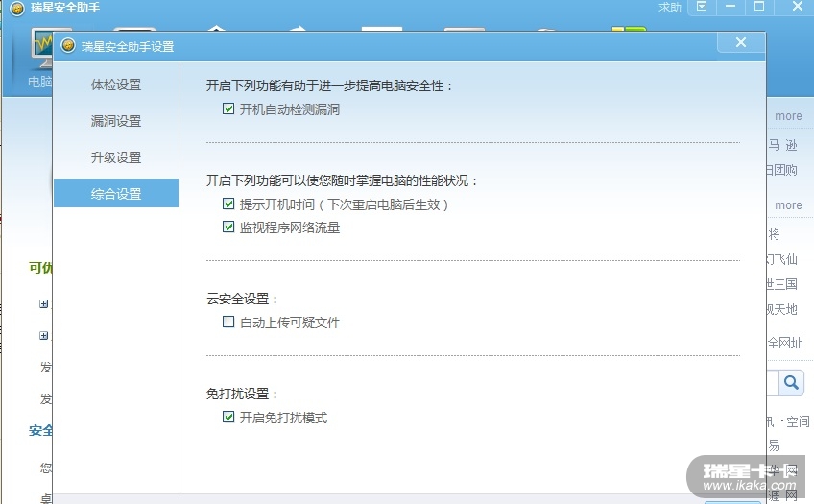Click the main window Rising logo icon
Screen dimensions: 814x504
17,9
